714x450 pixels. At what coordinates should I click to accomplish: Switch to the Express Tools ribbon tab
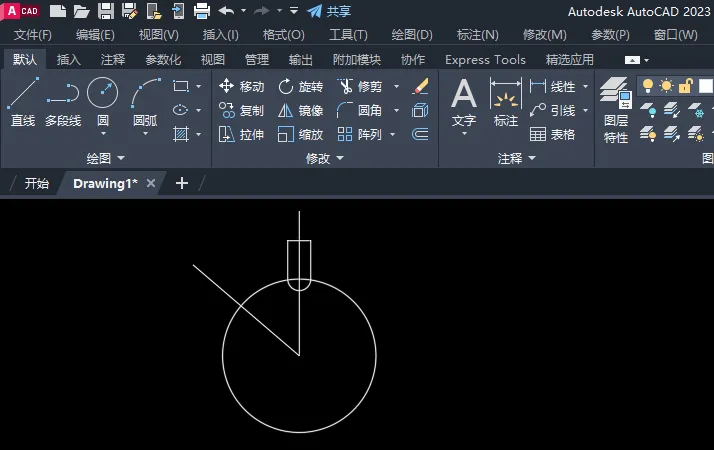[x=485, y=59]
